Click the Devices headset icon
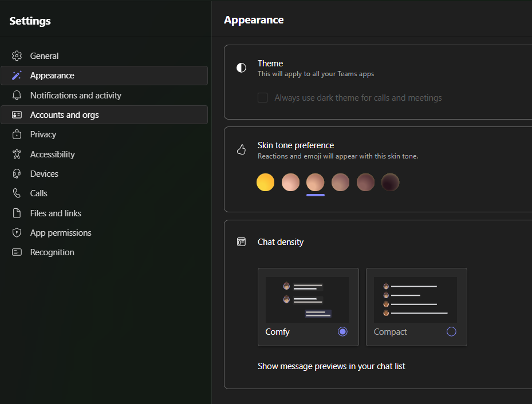The width and height of the screenshot is (532, 404). [x=17, y=174]
